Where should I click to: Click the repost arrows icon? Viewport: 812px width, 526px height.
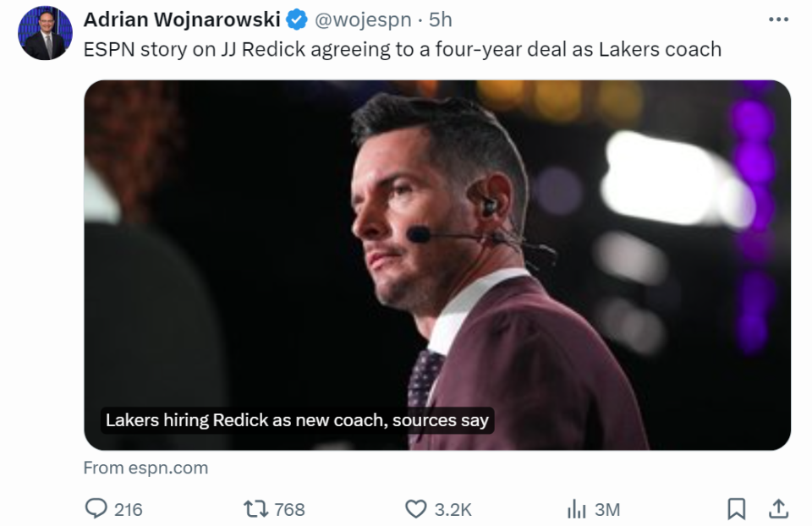click(x=254, y=509)
